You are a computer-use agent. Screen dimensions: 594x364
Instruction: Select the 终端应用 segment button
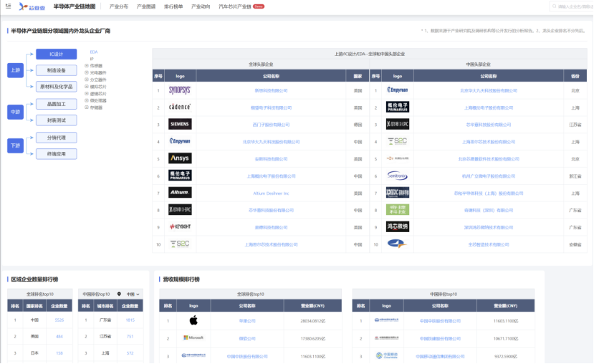tap(57, 154)
